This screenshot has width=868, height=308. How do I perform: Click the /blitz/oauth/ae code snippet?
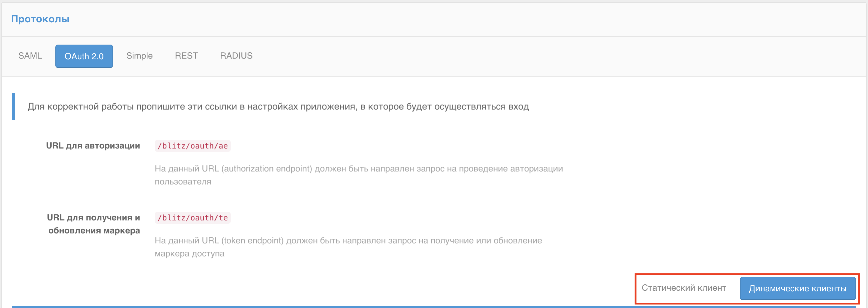coord(193,146)
